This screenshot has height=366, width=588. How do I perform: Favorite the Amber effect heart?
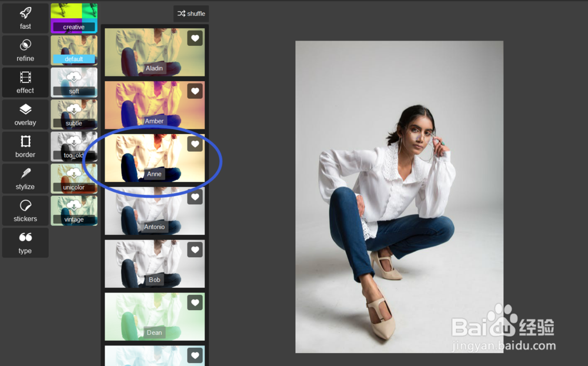195,91
